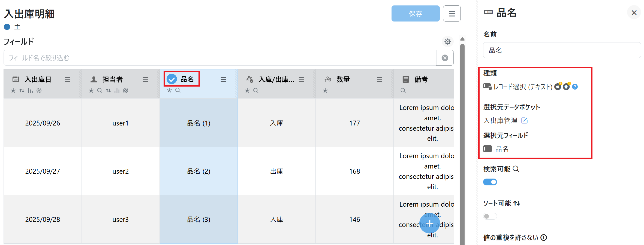Click the edit icon beside 入出庫管理
The width and height of the screenshot is (644, 245).
524,120
